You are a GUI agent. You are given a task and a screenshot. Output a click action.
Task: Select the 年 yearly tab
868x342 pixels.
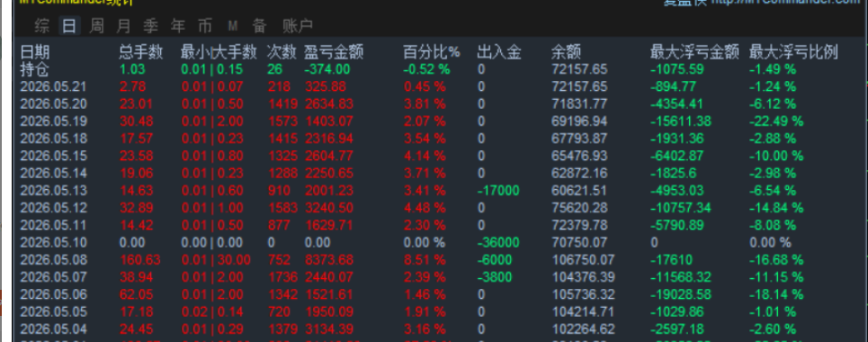pyautogui.click(x=178, y=25)
